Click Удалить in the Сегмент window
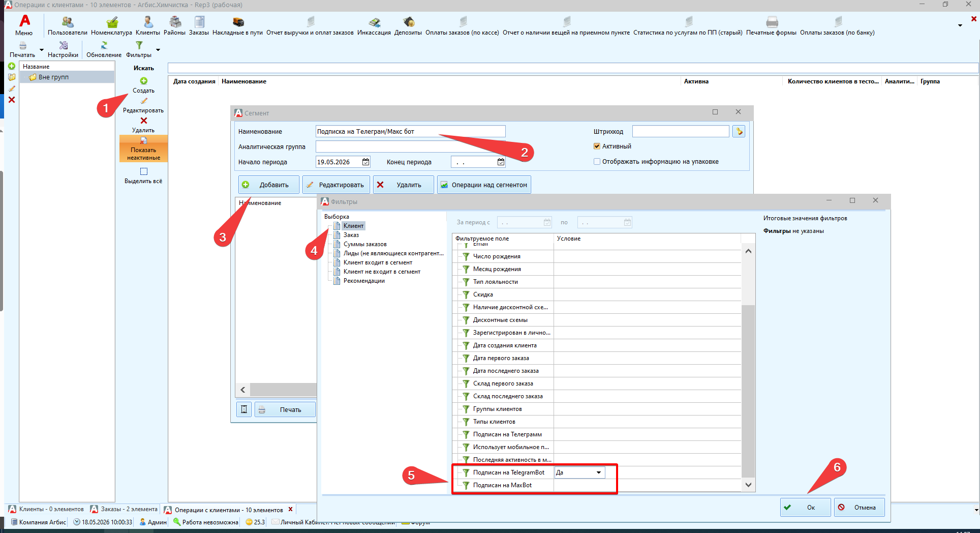The image size is (980, 533). (x=404, y=185)
